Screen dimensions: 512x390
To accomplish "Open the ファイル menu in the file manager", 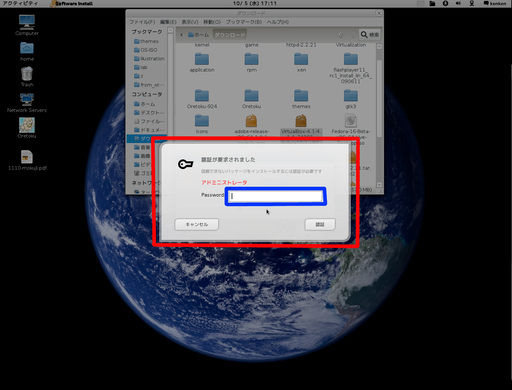I will tap(142, 22).
